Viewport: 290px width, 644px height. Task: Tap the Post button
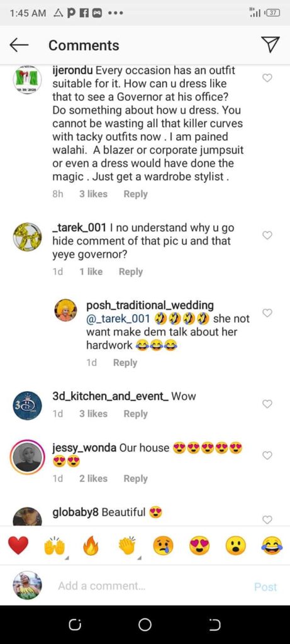(x=265, y=587)
